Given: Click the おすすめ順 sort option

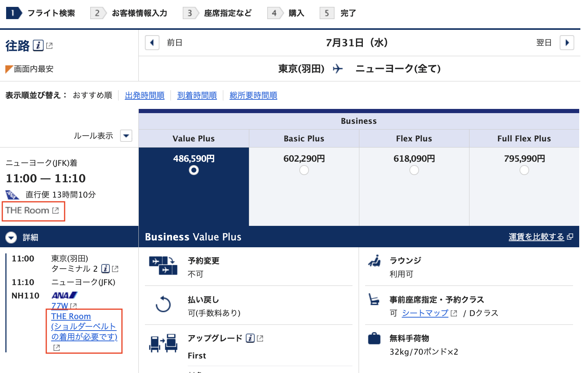Looking at the screenshot, I should click(93, 95).
